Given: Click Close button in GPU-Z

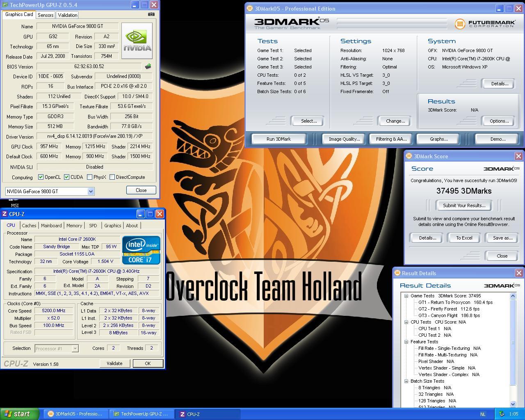Looking at the screenshot, I should click(x=141, y=190).
